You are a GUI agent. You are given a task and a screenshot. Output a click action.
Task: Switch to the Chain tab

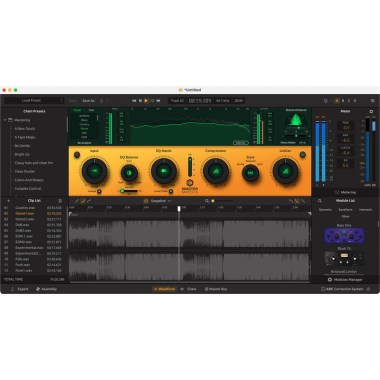pyautogui.click(x=188, y=289)
